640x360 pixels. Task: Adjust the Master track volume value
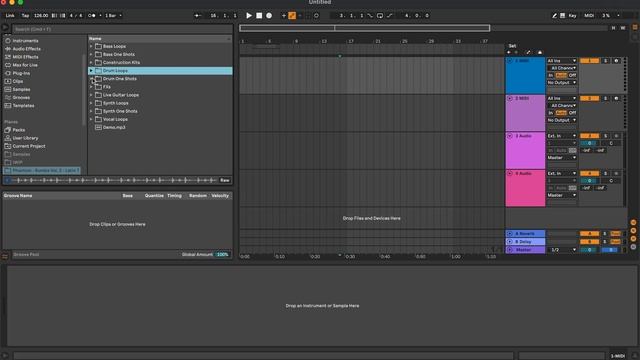pos(589,250)
